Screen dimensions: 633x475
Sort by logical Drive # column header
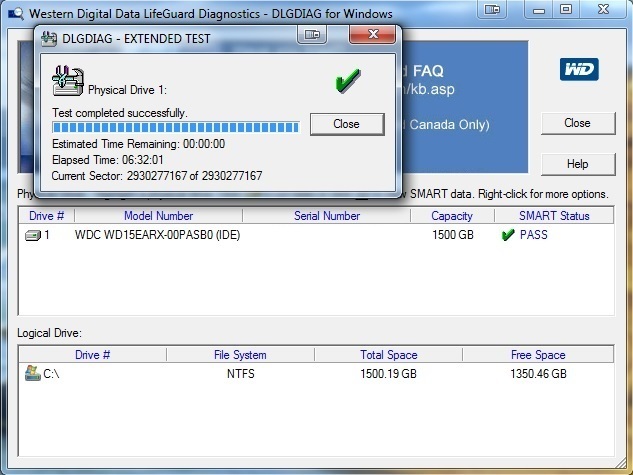click(x=92, y=355)
